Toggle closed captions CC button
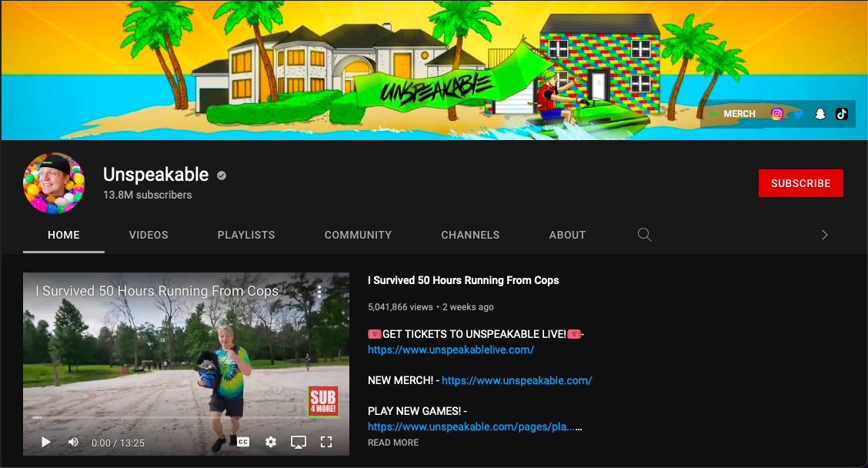The image size is (868, 468). 243,442
